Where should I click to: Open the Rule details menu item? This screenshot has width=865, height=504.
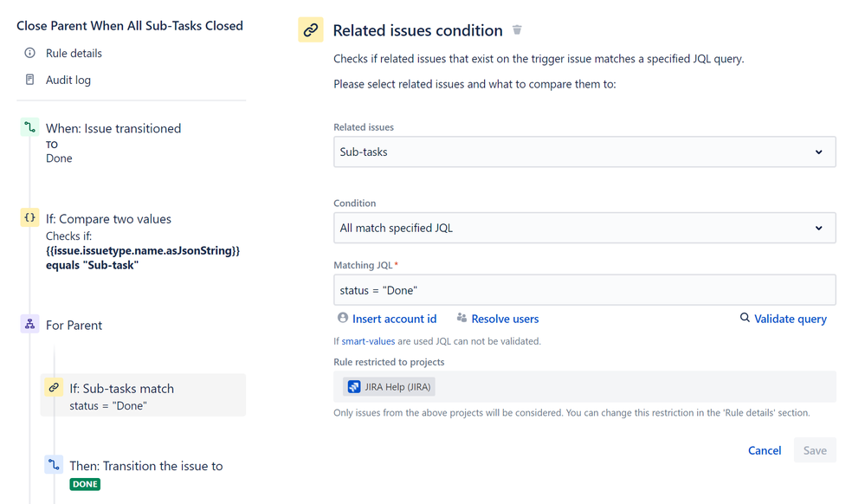[74, 53]
